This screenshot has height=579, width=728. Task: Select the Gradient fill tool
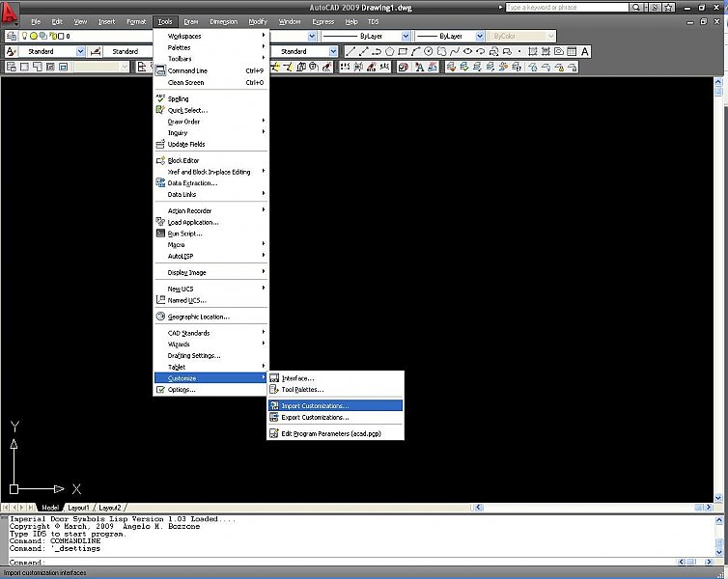[x=546, y=51]
